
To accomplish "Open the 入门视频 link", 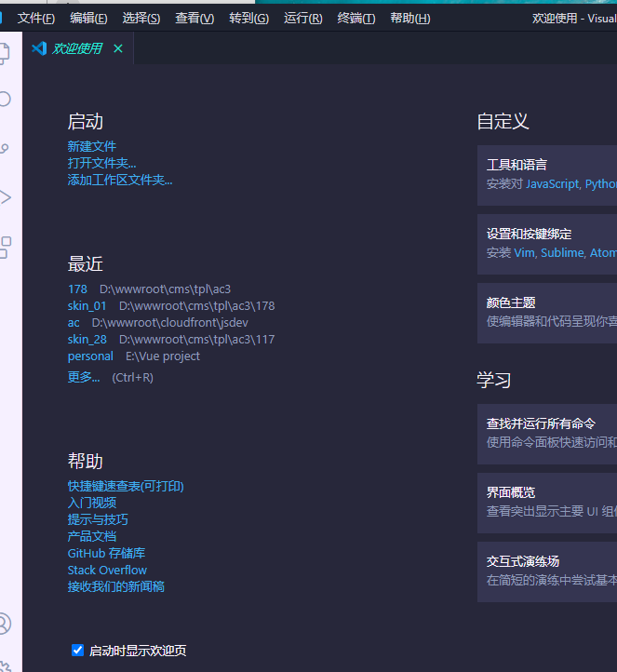I will 92,503.
